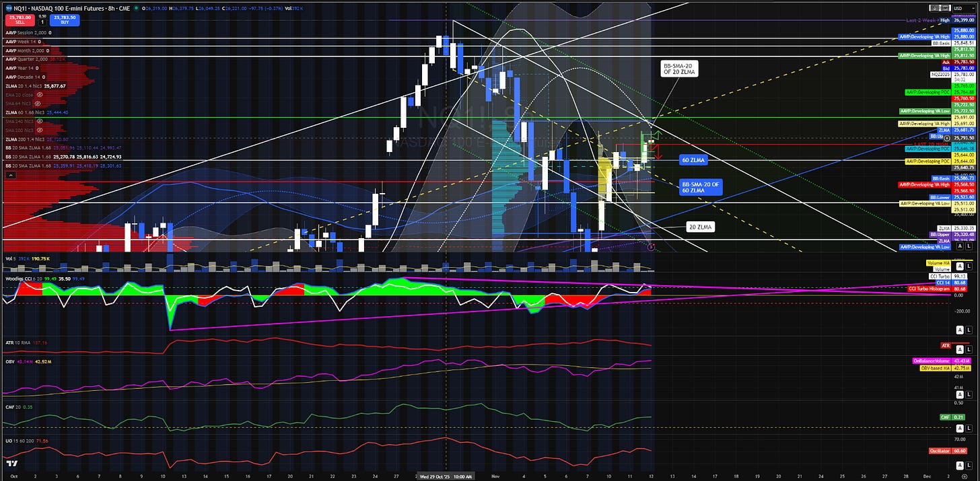
Task: Click the 'L' log-scale icon on the Volume pane
Action: [x=969, y=266]
